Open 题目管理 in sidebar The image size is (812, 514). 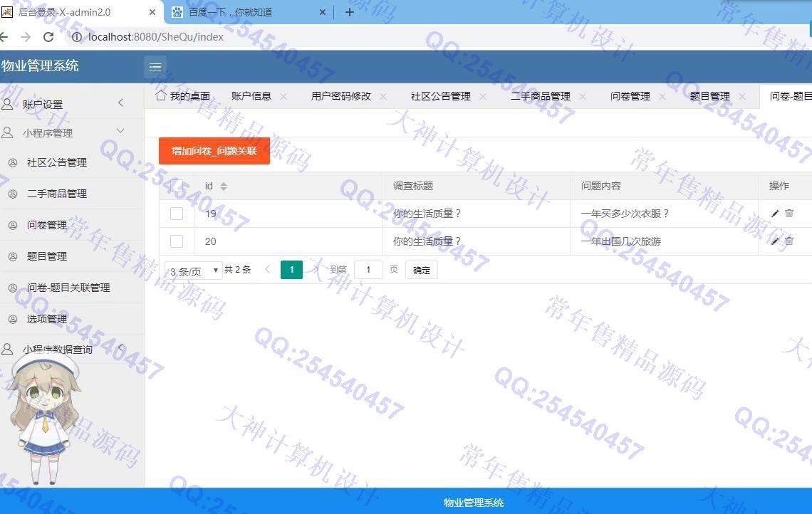47,256
